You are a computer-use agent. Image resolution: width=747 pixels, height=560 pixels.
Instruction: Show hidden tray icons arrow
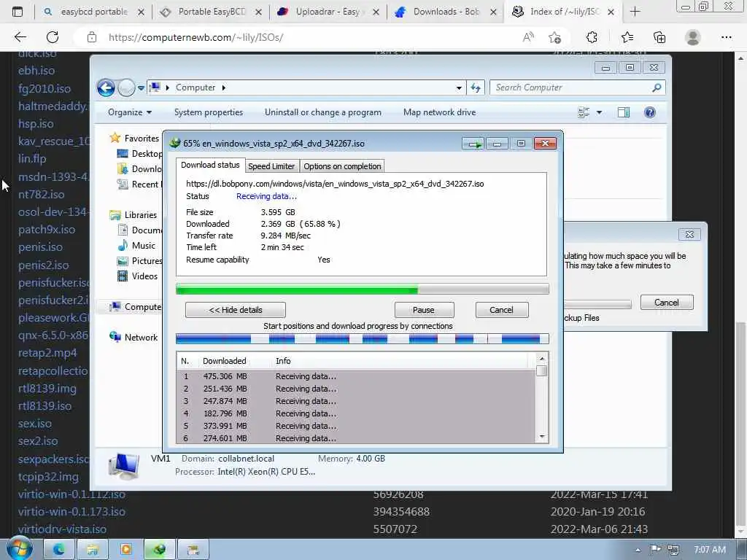(x=638, y=550)
